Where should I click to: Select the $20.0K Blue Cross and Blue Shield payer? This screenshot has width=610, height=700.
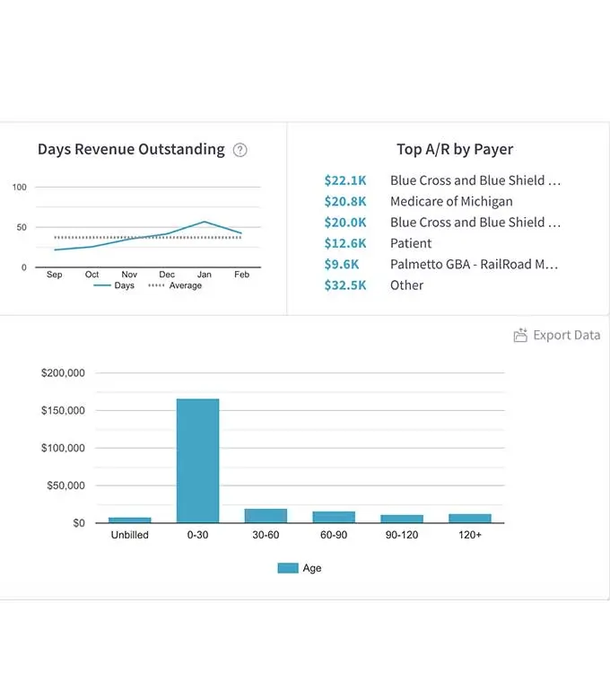coord(475,223)
